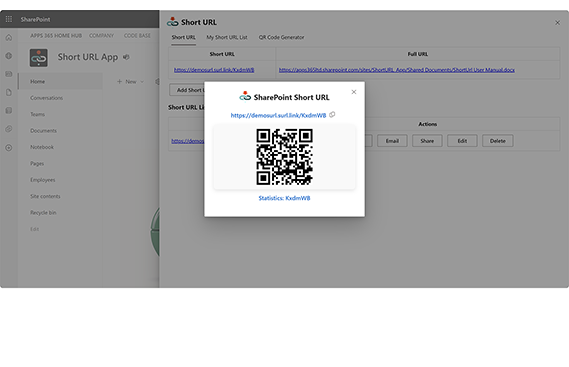This screenshot has height=367, width=569.
Task: Open the globe sites icon in left rail
Action: 9,56
